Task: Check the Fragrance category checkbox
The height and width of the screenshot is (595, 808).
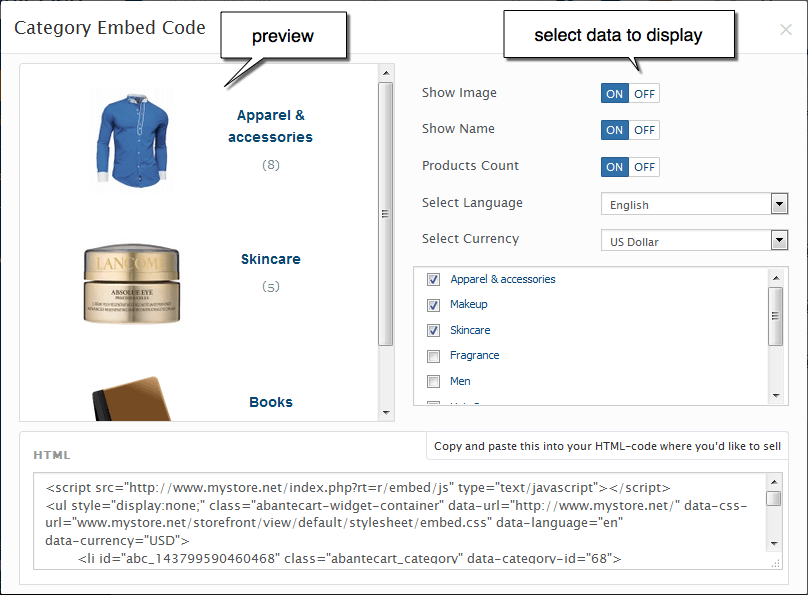Action: click(433, 356)
